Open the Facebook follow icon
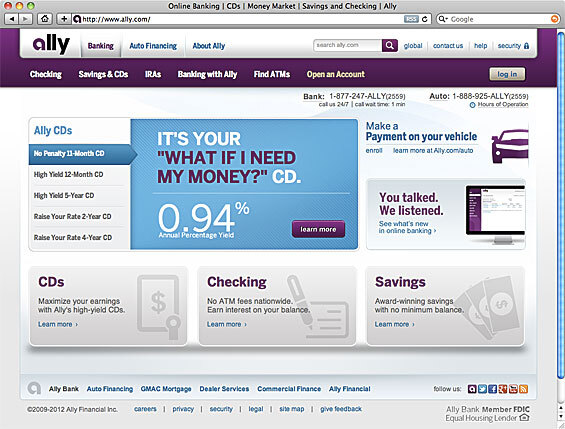 [x=493, y=389]
